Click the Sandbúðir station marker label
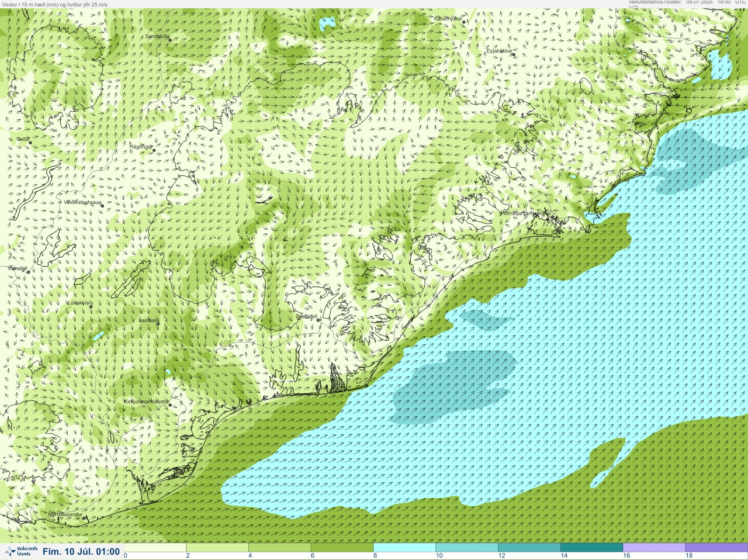The image size is (748, 560). pos(157,36)
